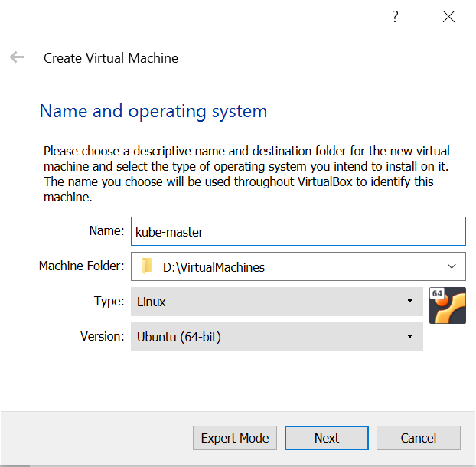Click the folder icon in Machine Folder

point(147,266)
